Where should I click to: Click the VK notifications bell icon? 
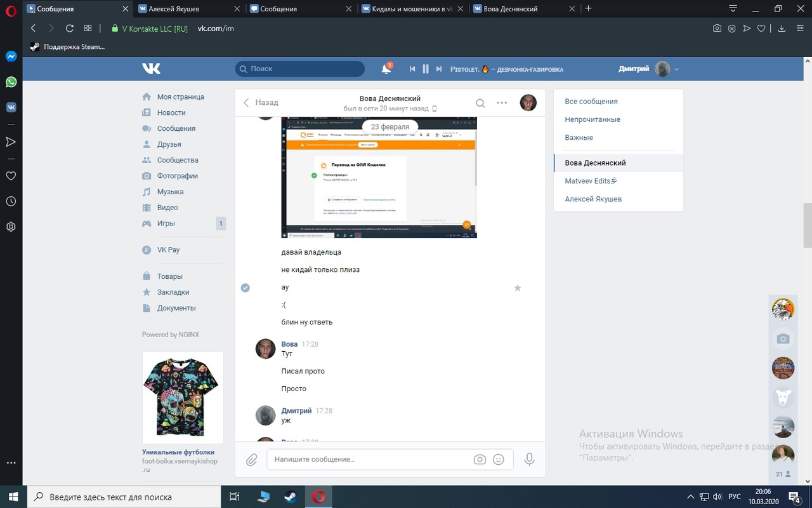click(x=386, y=69)
